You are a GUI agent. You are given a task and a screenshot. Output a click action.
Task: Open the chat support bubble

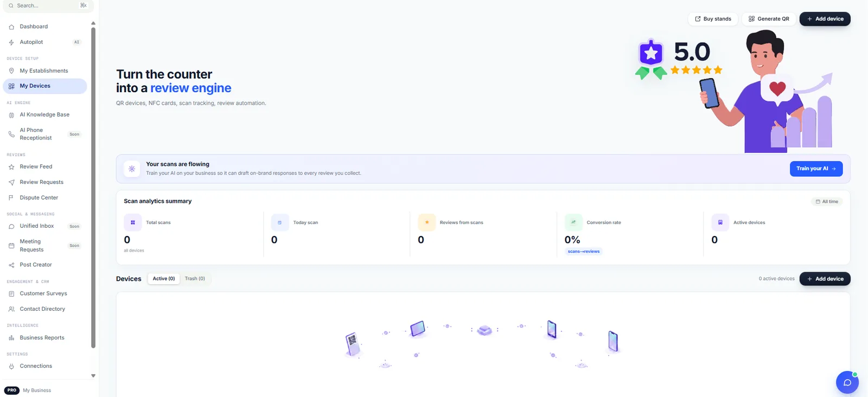(x=847, y=382)
